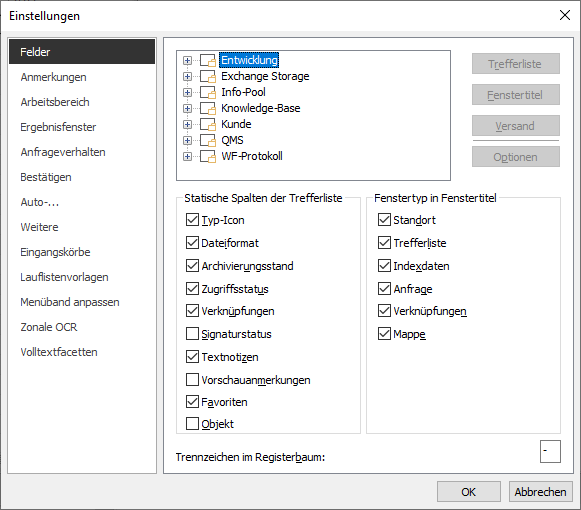Disable Verknüpfungen in static columns

click(192, 311)
